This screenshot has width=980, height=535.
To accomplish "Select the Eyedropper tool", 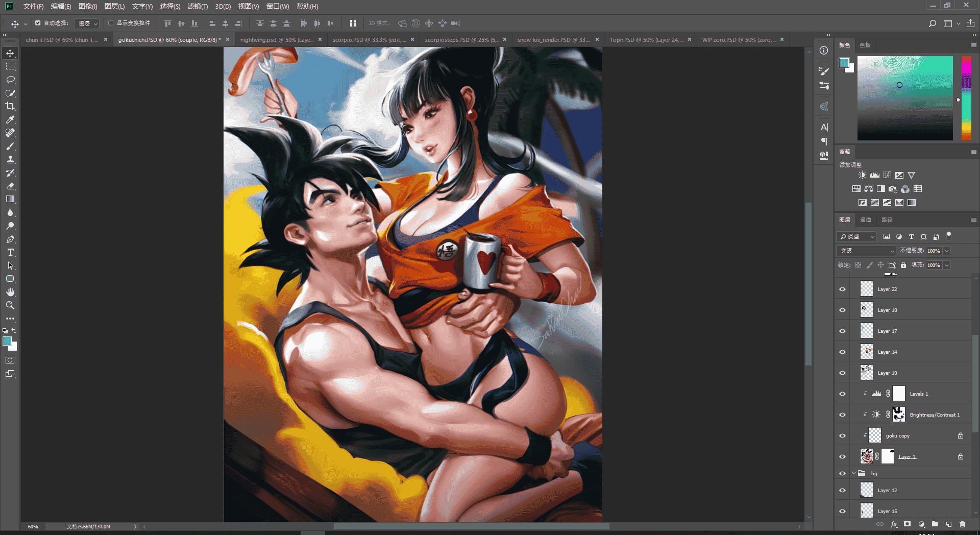I will (10, 119).
